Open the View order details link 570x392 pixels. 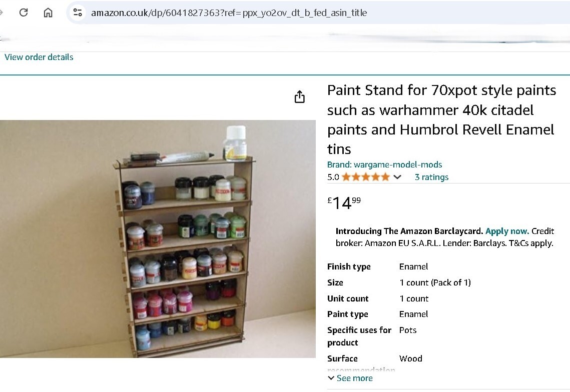(39, 57)
